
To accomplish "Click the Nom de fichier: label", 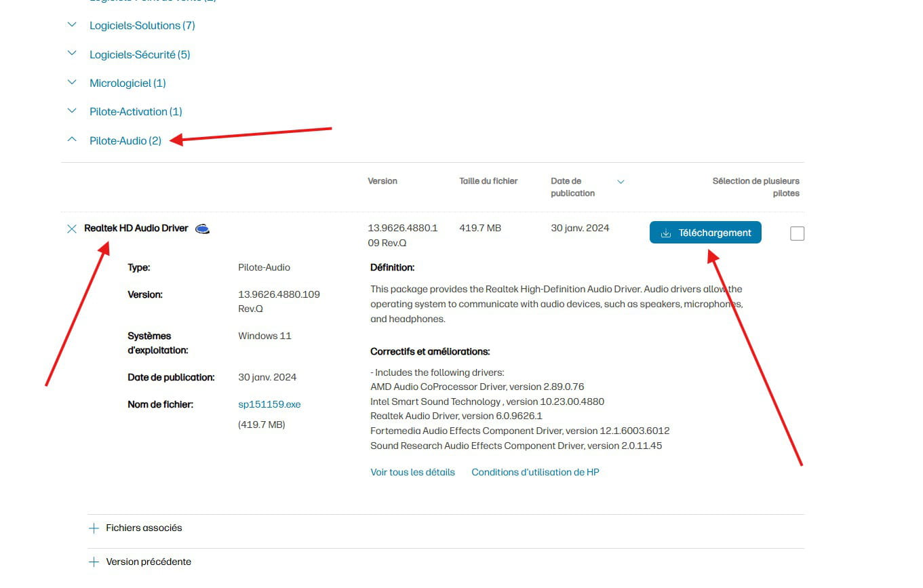I will pos(160,404).
